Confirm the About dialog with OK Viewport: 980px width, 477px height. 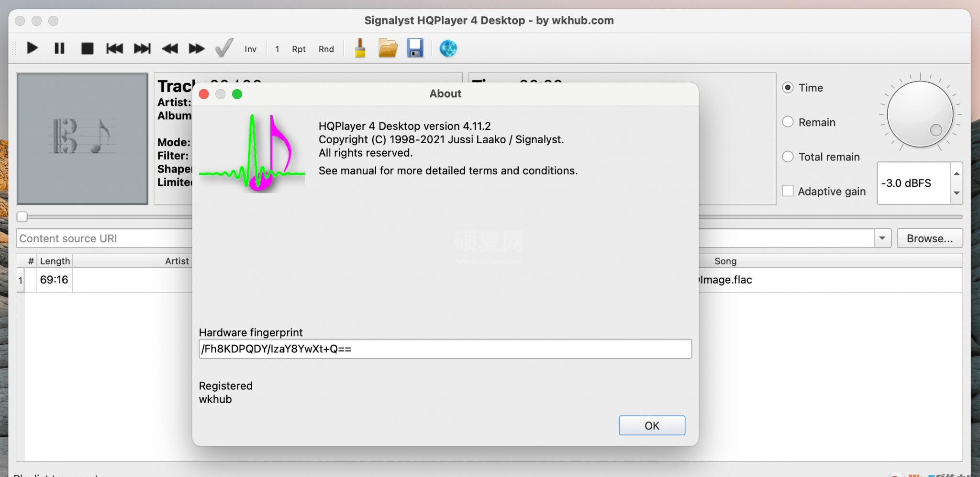[652, 426]
